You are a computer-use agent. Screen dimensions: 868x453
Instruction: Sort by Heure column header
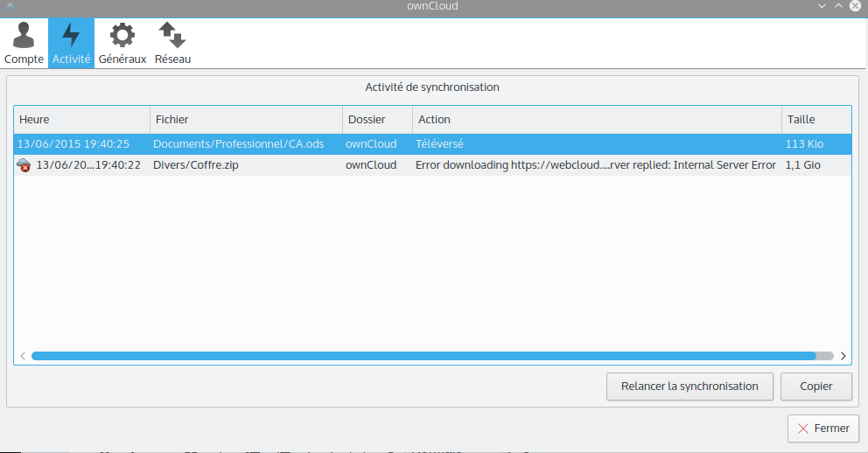[81, 119]
